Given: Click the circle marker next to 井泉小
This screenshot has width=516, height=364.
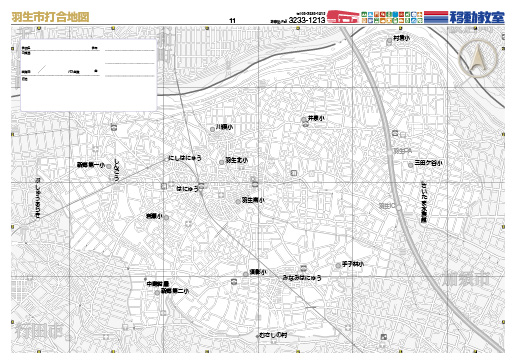Looking at the screenshot, I should 304,119.
